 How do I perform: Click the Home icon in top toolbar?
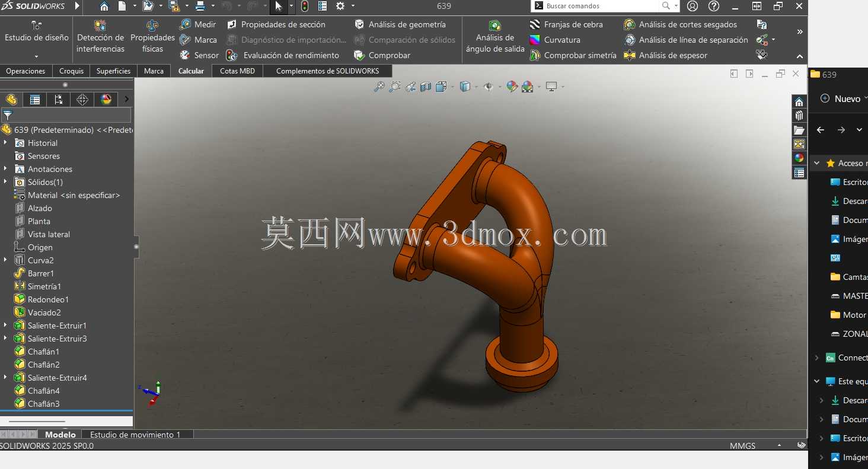(x=104, y=6)
